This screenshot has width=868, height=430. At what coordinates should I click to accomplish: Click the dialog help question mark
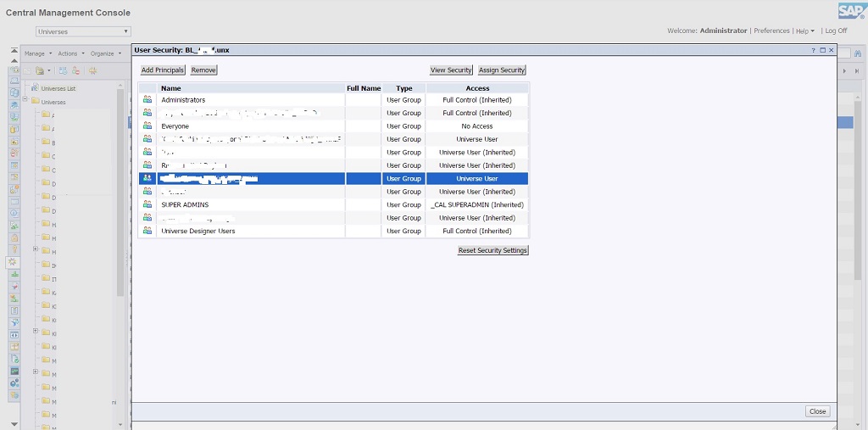(x=813, y=50)
